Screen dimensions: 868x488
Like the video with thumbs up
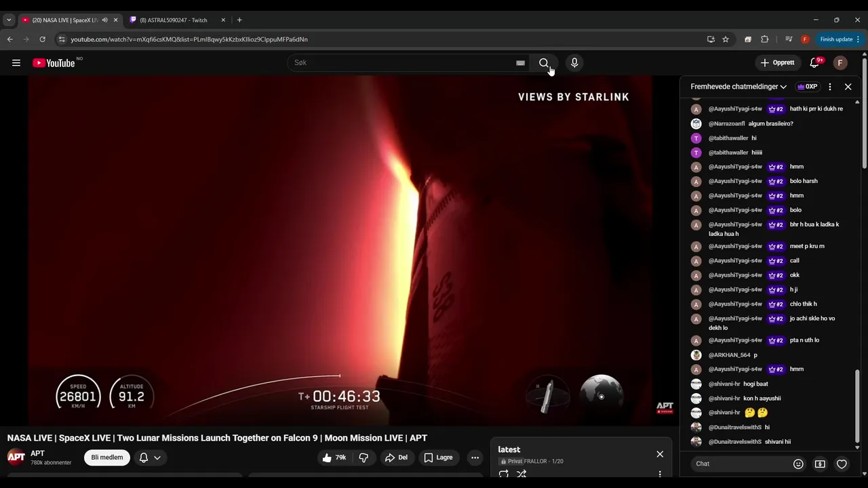click(x=334, y=457)
